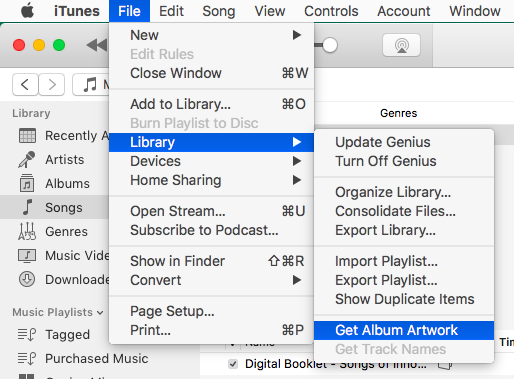Go back with the left chevron button
This screenshot has width=514, height=379.
25,85
